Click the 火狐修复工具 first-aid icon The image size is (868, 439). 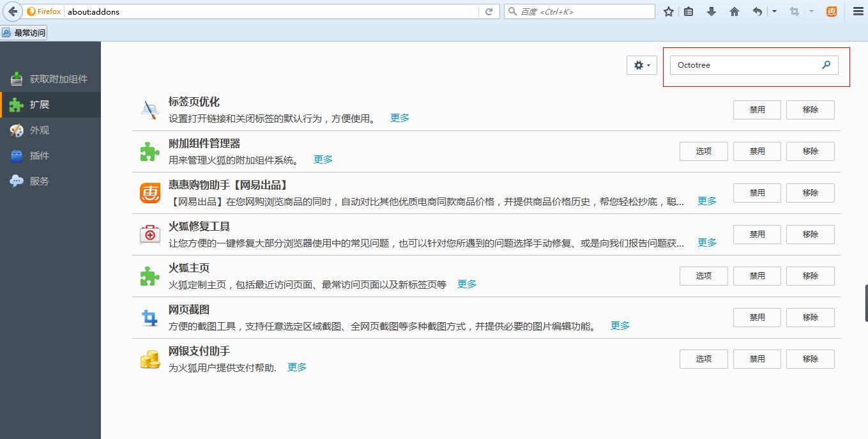[150, 235]
